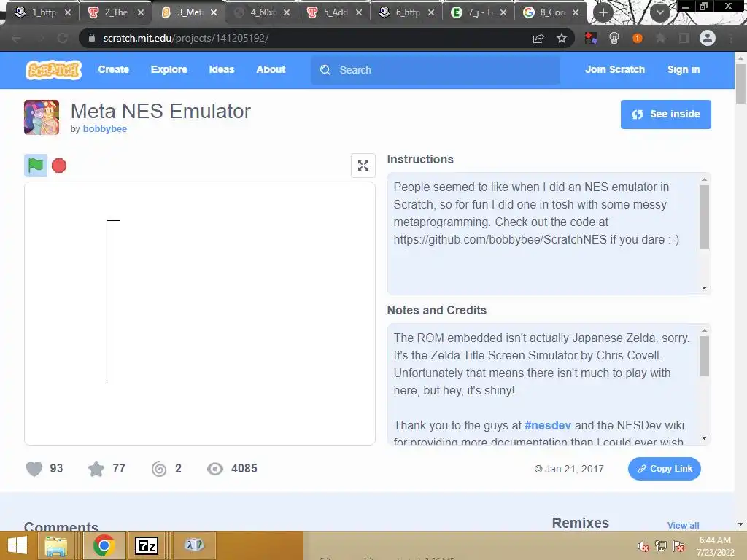
Task: Click Instructions box scrollbar thumb
Action: 704,217
